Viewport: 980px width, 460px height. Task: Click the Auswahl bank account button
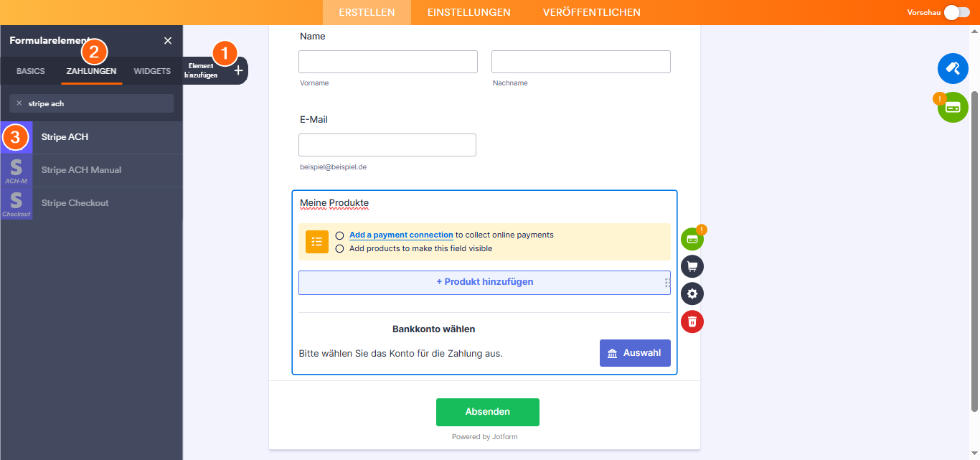click(634, 352)
